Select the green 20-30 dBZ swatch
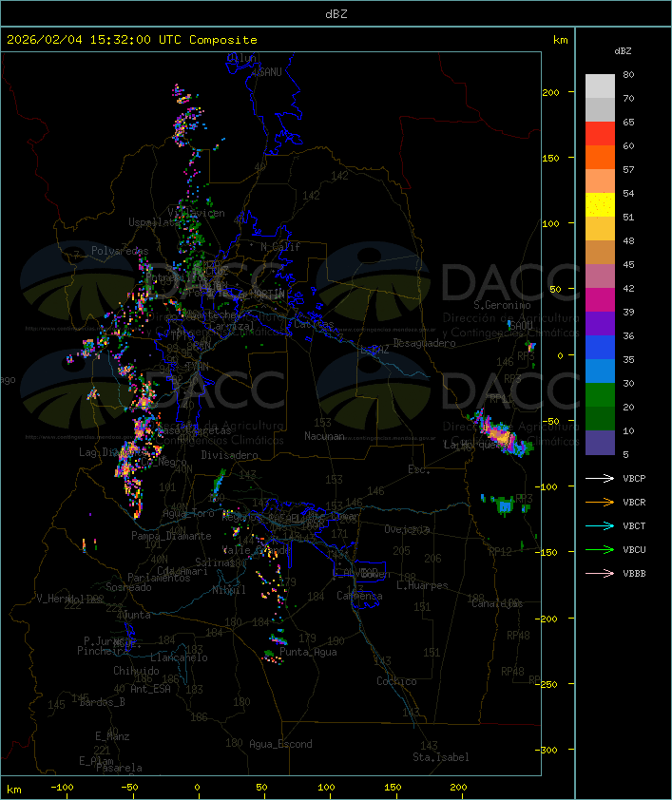The width and height of the screenshot is (672, 800). point(600,395)
